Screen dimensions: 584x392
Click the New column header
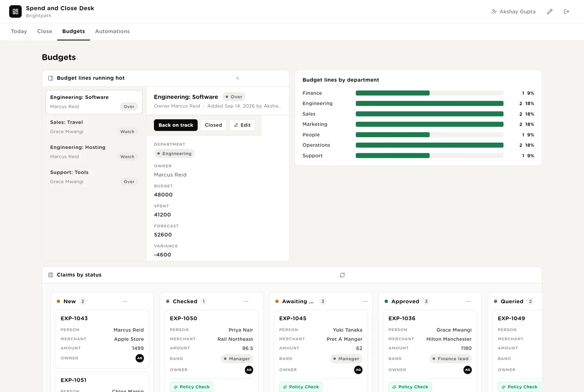[102, 301]
